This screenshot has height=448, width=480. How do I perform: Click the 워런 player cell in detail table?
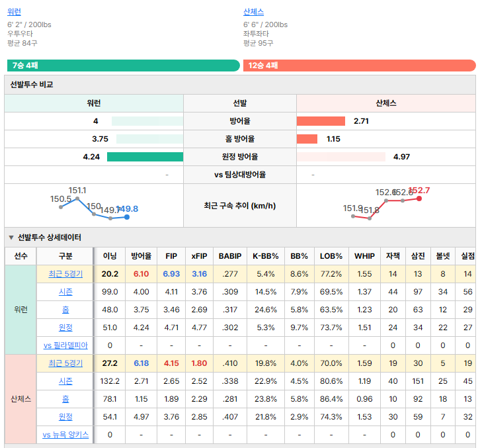20,310
